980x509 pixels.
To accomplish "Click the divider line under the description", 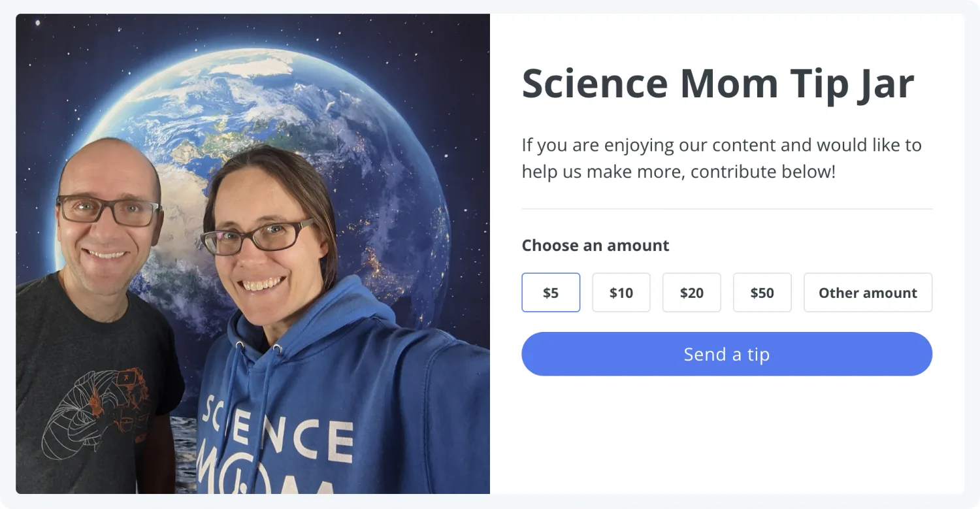I will pos(727,209).
